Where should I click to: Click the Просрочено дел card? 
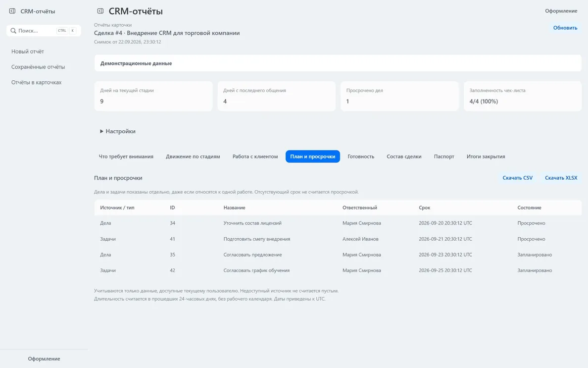399,96
